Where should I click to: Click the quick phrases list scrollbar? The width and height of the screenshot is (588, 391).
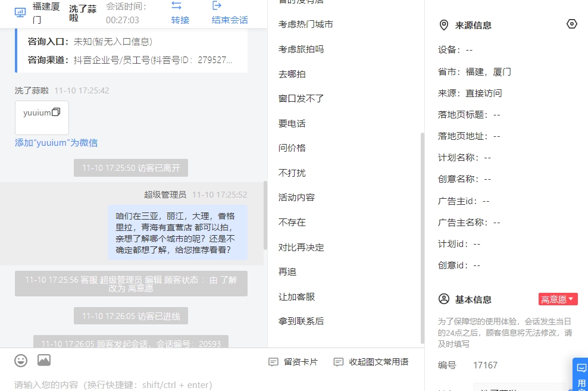click(422, 238)
